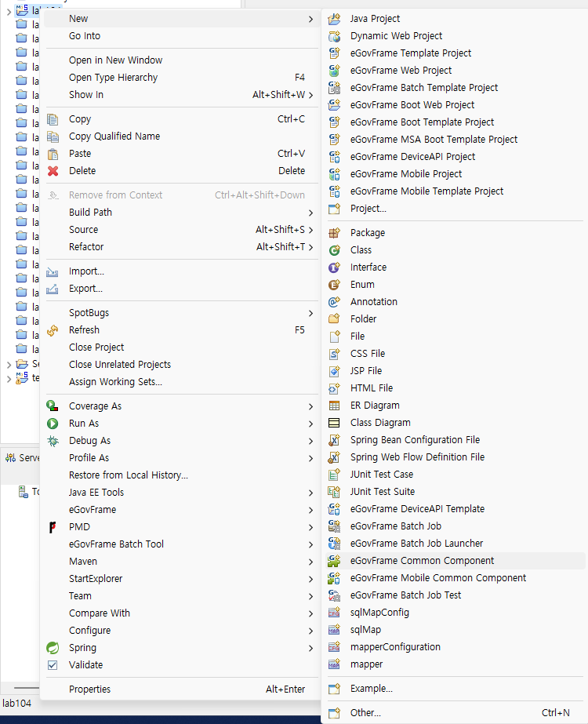588x724 pixels.
Task: Choose Copy Qualified Name
Action: [114, 136]
